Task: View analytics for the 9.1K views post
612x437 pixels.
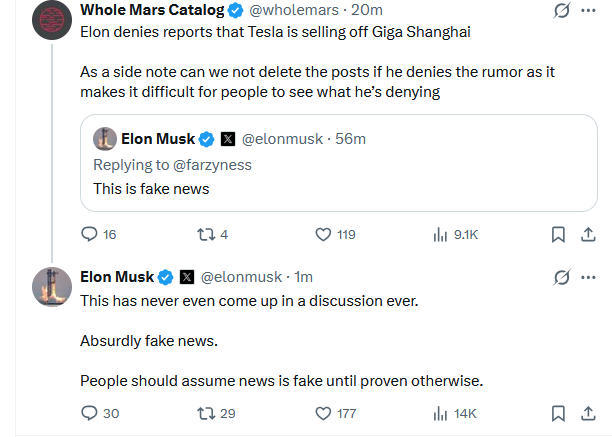Action: tap(440, 234)
